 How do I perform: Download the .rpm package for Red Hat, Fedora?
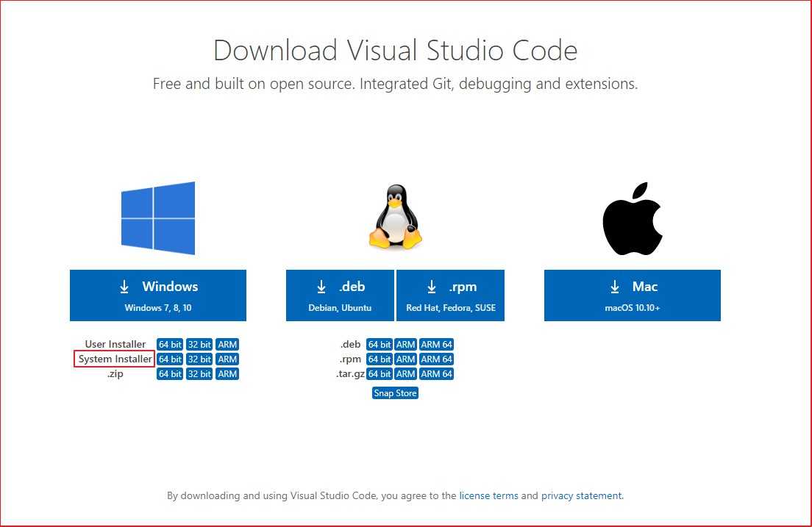[451, 295]
